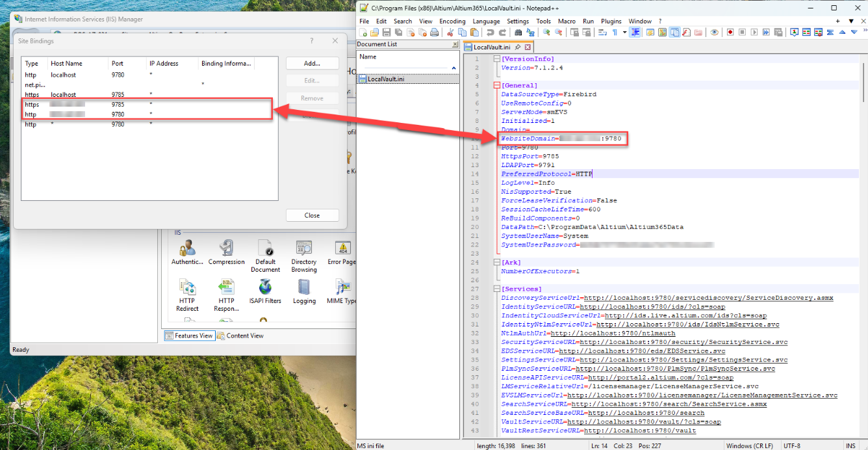Open the Language menu

coord(486,21)
